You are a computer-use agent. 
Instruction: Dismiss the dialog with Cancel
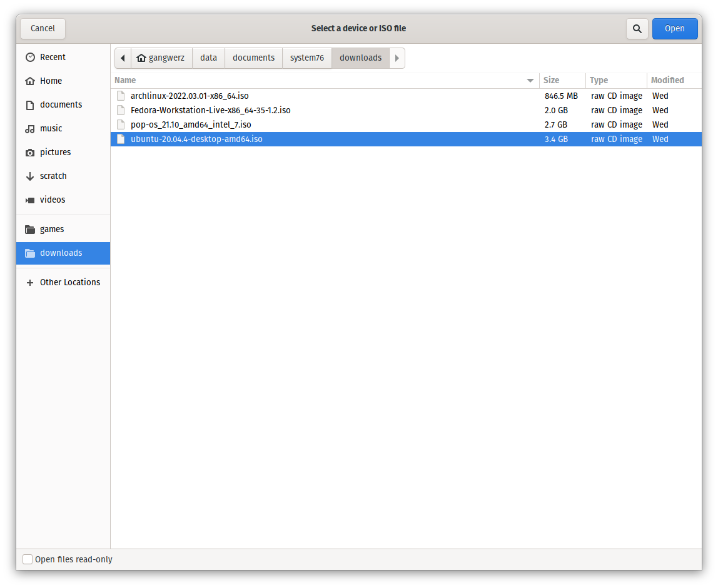(43, 28)
